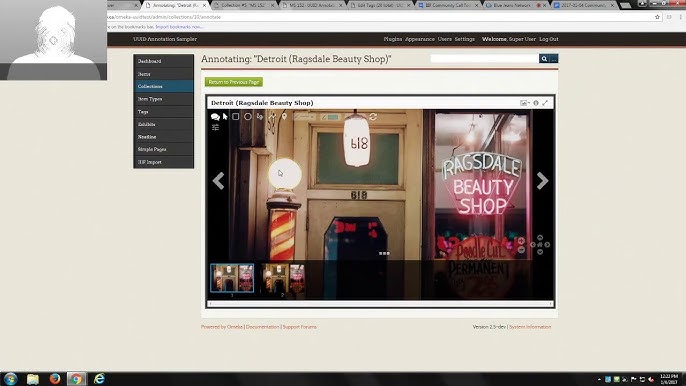Select the polygon shape tool

pos(272,116)
